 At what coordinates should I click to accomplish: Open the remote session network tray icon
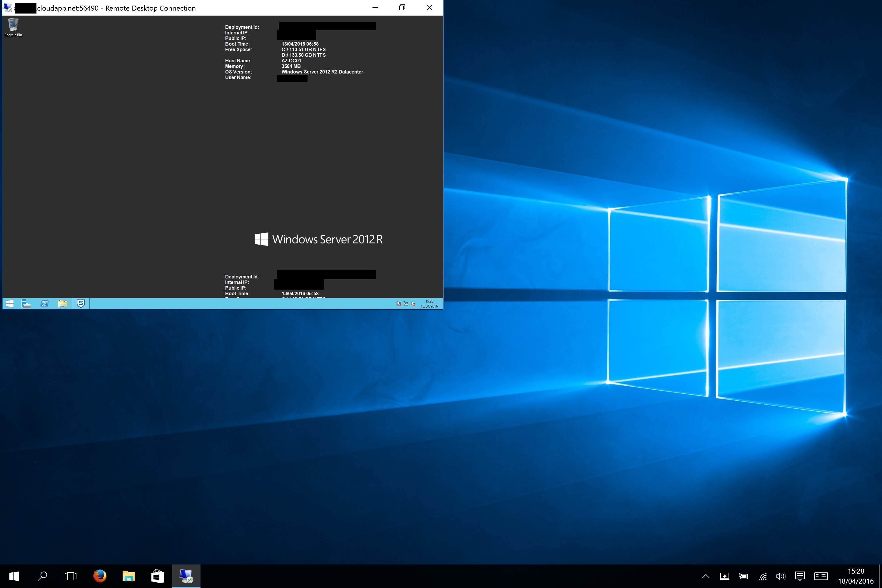(405, 304)
